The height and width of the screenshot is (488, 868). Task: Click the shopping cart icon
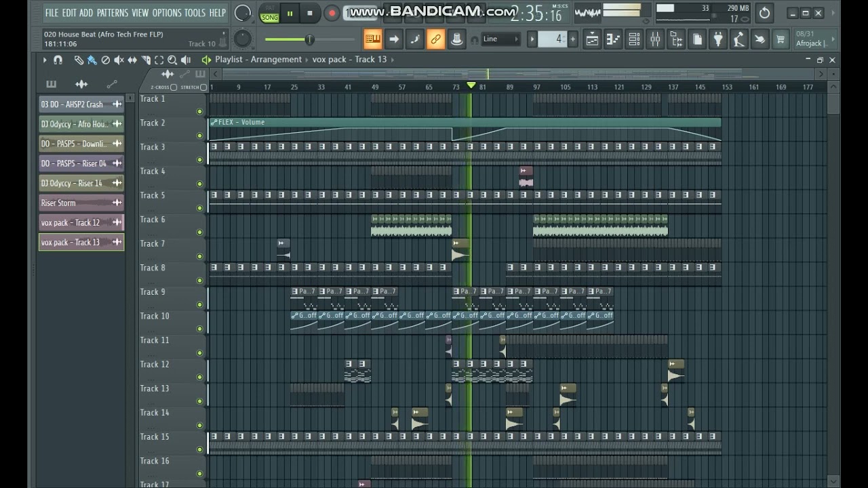coord(781,39)
